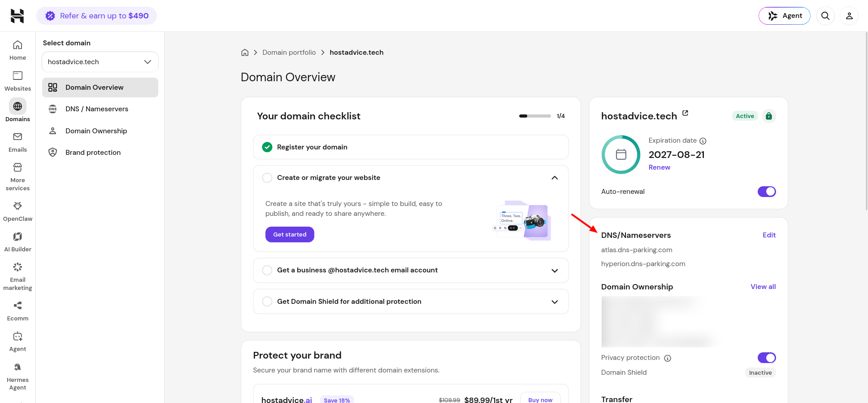Viewport: 868px width, 403px height.
Task: Open the Home sidebar icon
Action: [17, 45]
